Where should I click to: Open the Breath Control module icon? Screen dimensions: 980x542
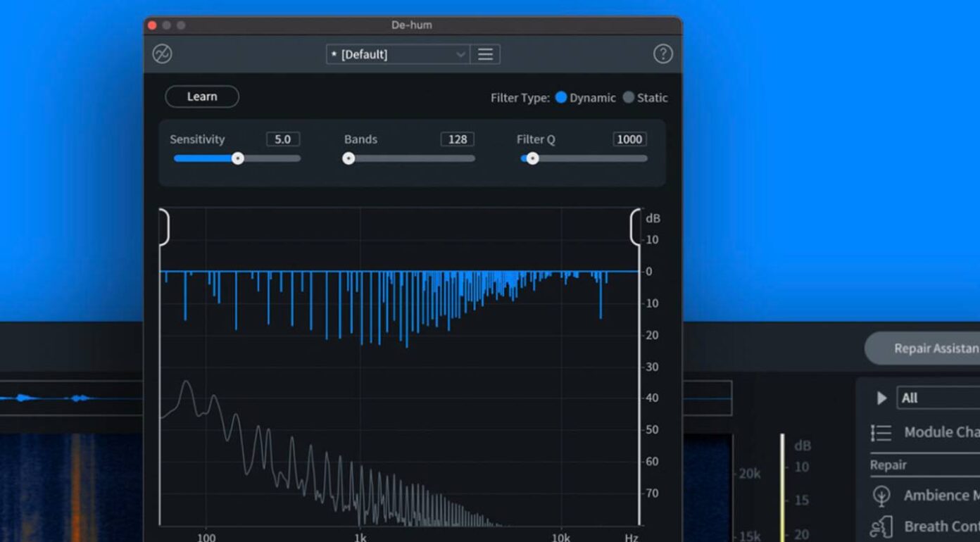click(881, 526)
